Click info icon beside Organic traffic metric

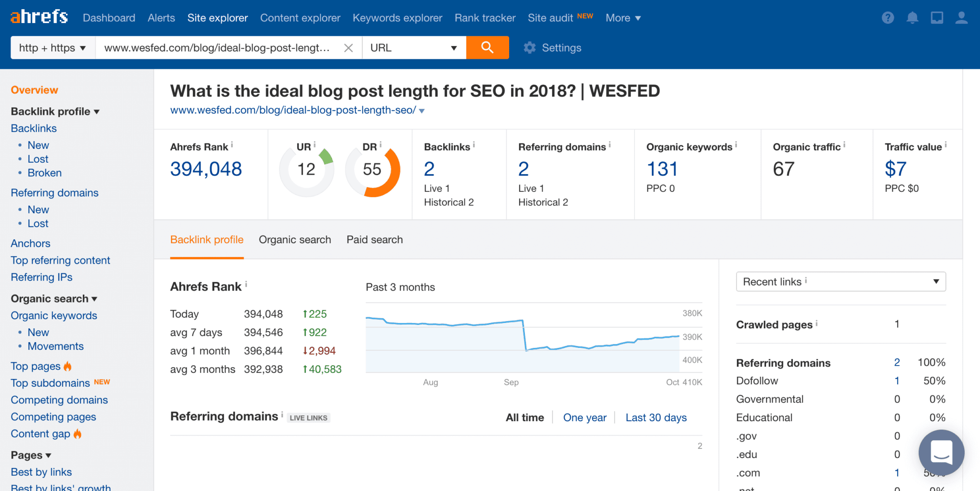[844, 145]
